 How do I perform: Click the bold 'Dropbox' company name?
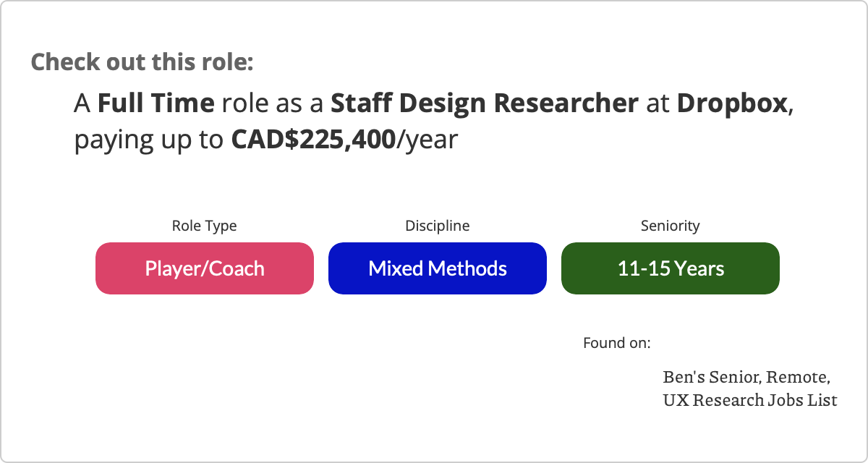pyautogui.click(x=732, y=104)
